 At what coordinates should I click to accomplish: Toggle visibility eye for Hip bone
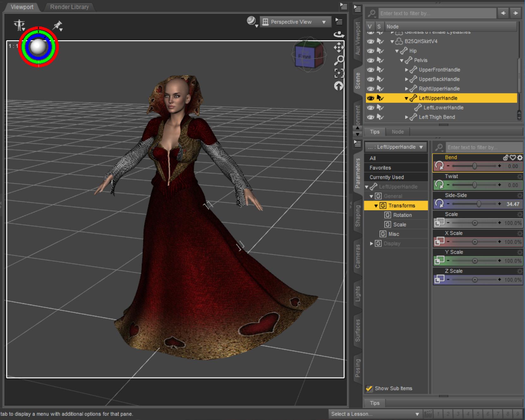coord(371,51)
